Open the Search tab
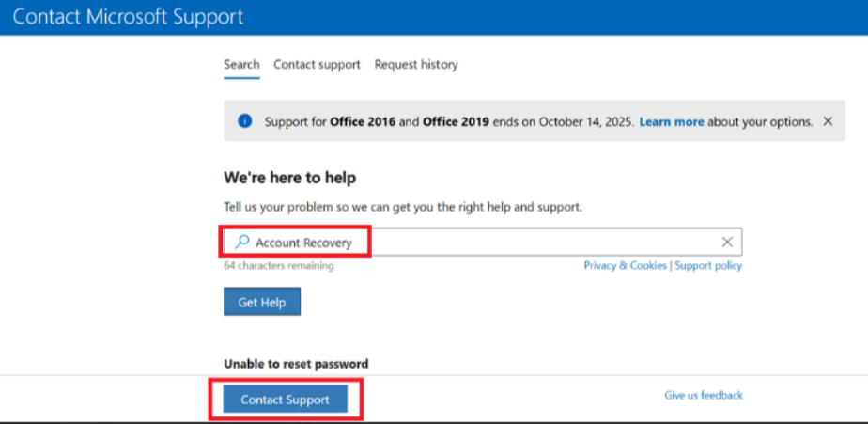The width and height of the screenshot is (868, 424). [x=241, y=65]
